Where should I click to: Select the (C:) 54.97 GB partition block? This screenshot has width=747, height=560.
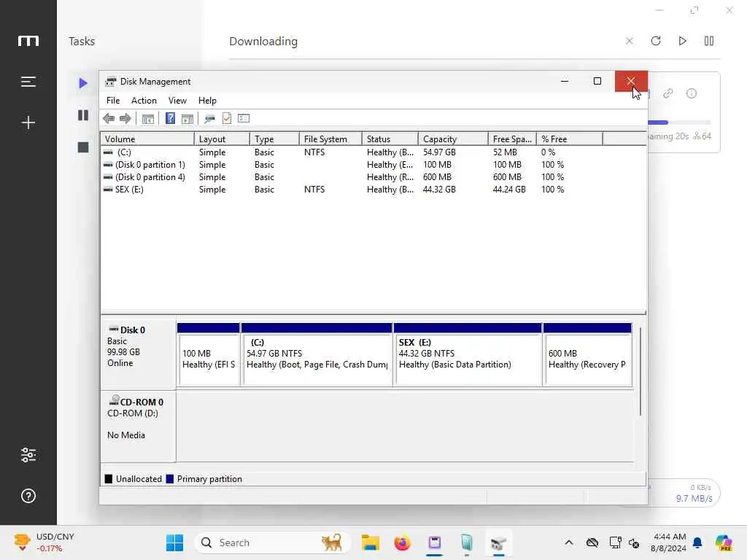[317, 355]
